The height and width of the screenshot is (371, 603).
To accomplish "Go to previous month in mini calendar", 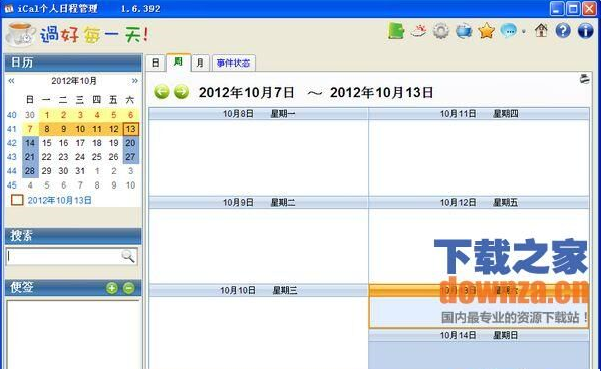I will (x=11, y=81).
